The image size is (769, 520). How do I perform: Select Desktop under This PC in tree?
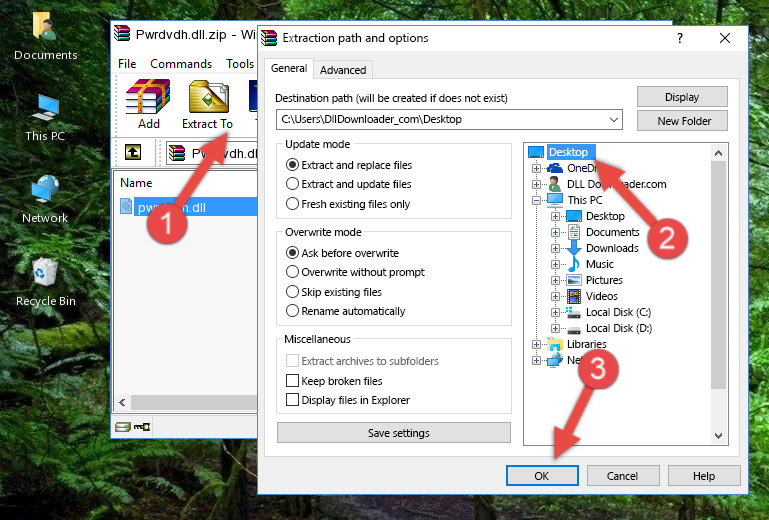(605, 216)
